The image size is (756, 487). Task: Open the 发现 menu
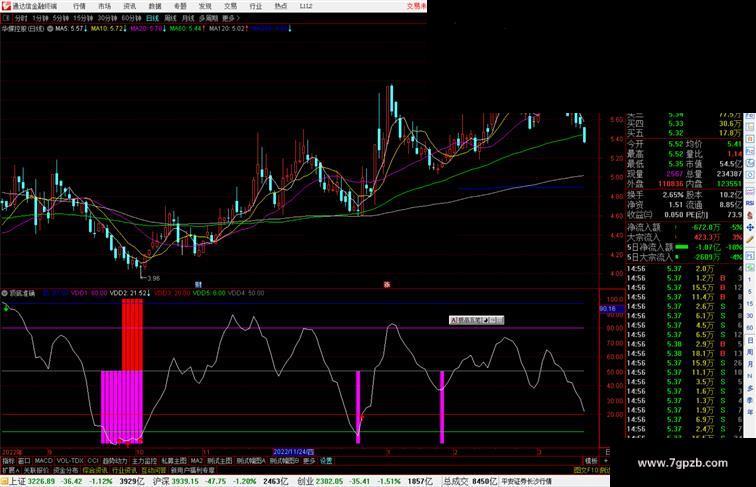click(x=205, y=6)
